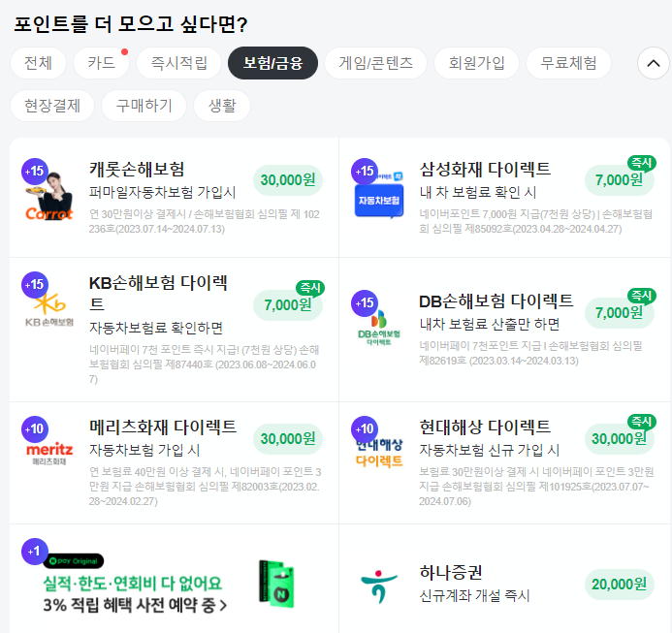Viewport: 672px width, 633px height.
Task: Select the 보험/금융 category tab
Action: (273, 63)
